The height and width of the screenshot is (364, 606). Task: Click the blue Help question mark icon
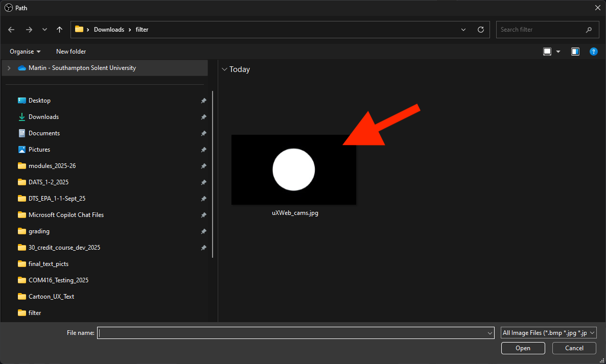pyautogui.click(x=593, y=52)
